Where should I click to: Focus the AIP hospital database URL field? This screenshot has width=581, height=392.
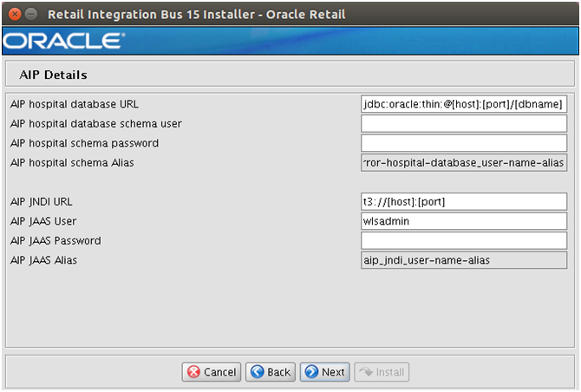(x=464, y=104)
